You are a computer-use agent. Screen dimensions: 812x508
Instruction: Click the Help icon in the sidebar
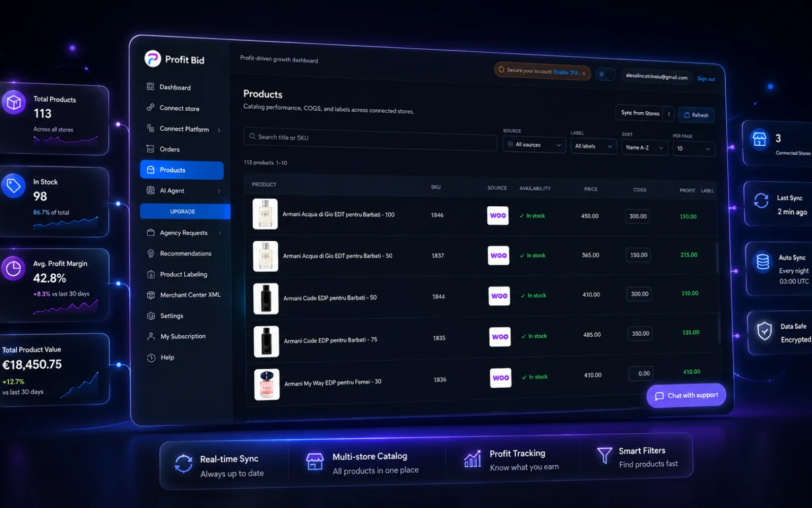151,358
